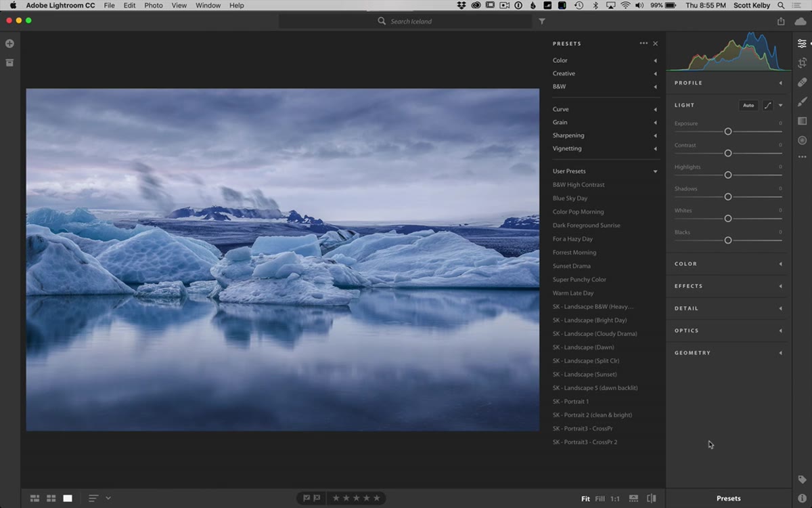812x508 pixels.
Task: Open the Tone Curve icon in Light
Action: click(768, 105)
